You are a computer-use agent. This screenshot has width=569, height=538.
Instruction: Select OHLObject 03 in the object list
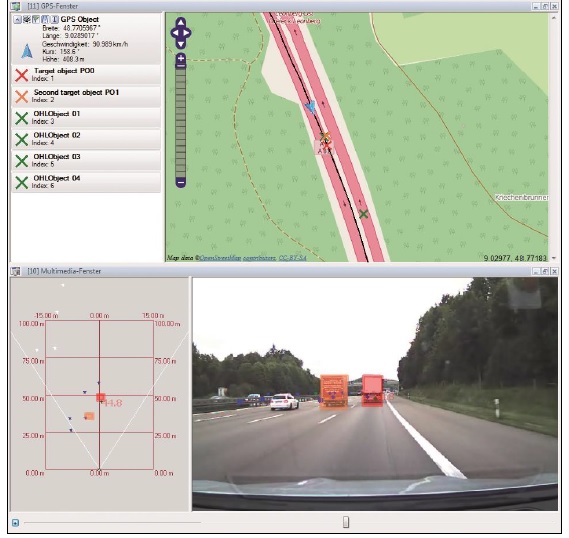(x=86, y=160)
